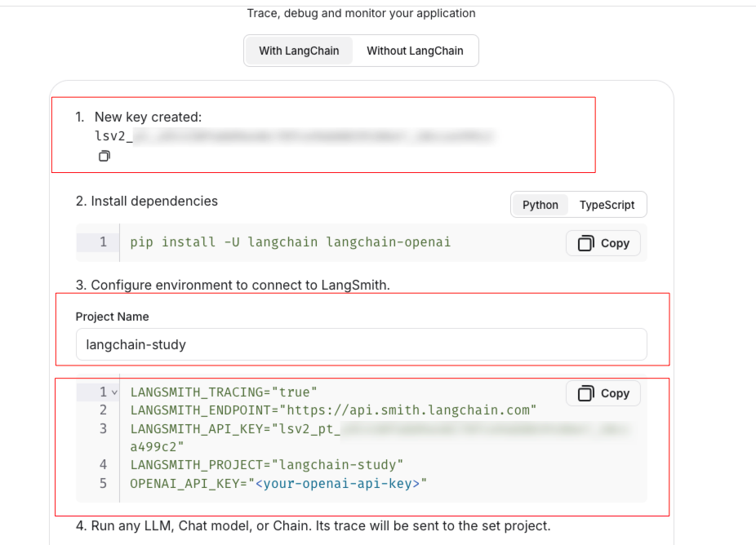This screenshot has width=756, height=545.
Task: Click line number 1 in pip install block
Action: 103,242
